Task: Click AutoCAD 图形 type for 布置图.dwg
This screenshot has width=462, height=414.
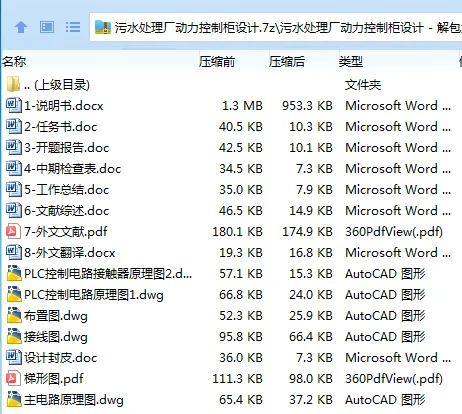Action: [x=385, y=316]
